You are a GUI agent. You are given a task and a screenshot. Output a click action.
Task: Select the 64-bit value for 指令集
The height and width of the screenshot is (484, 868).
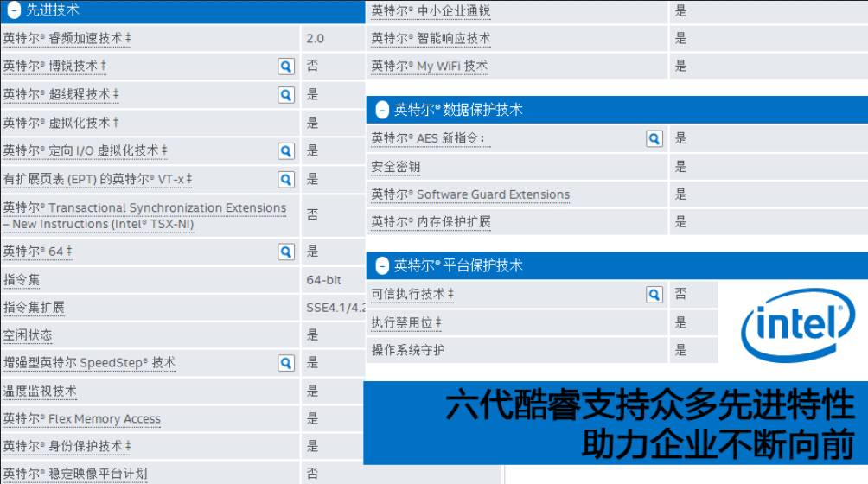pos(324,280)
